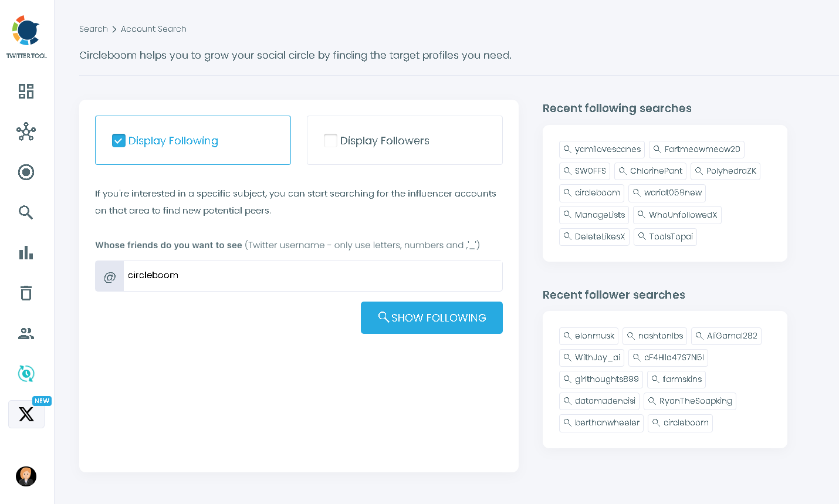Click the Show Following button

pos(432,317)
